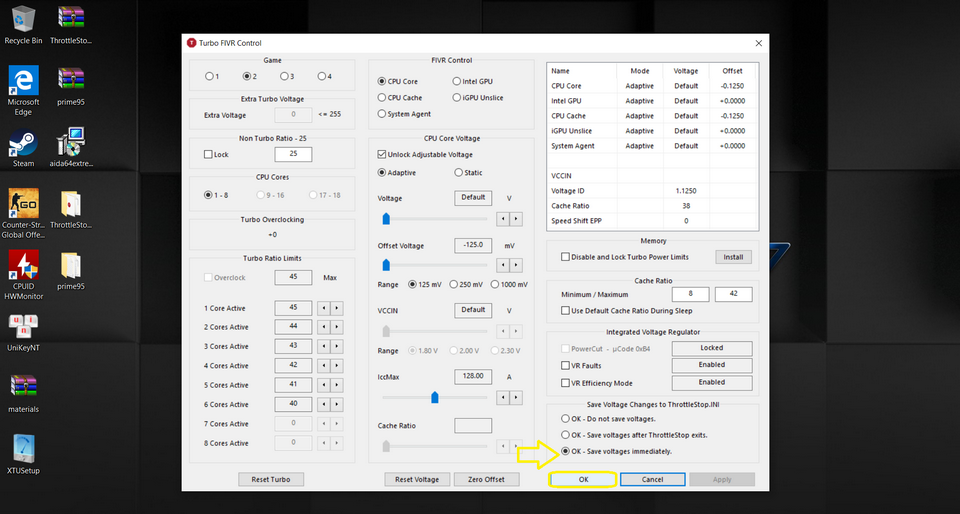Open the Recycle Bin desktop icon

22,19
